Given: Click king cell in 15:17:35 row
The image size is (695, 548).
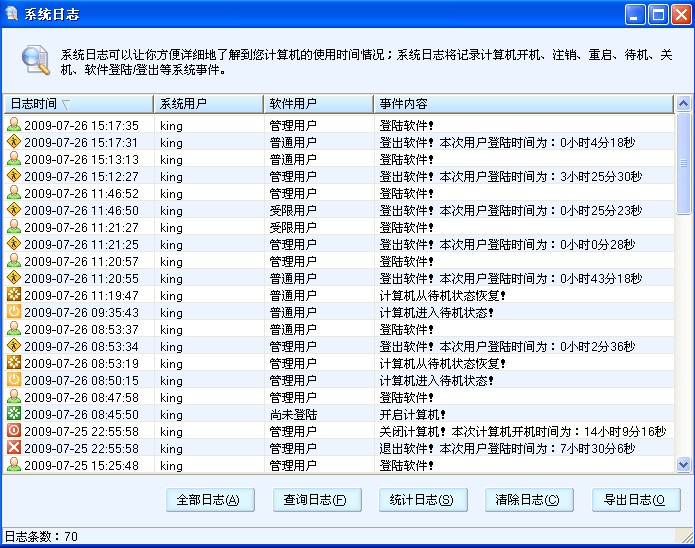Looking at the screenshot, I should (x=172, y=125).
